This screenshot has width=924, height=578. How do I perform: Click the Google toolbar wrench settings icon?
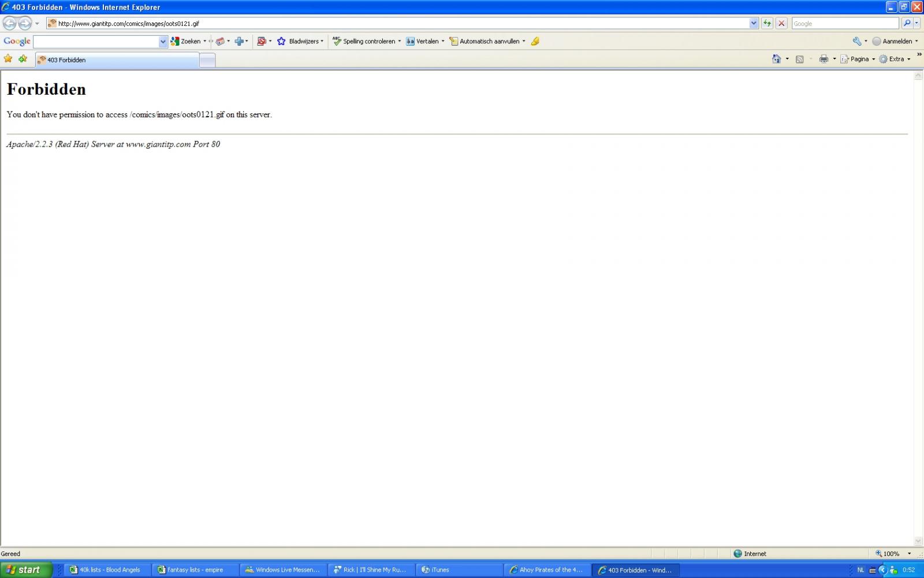(857, 41)
